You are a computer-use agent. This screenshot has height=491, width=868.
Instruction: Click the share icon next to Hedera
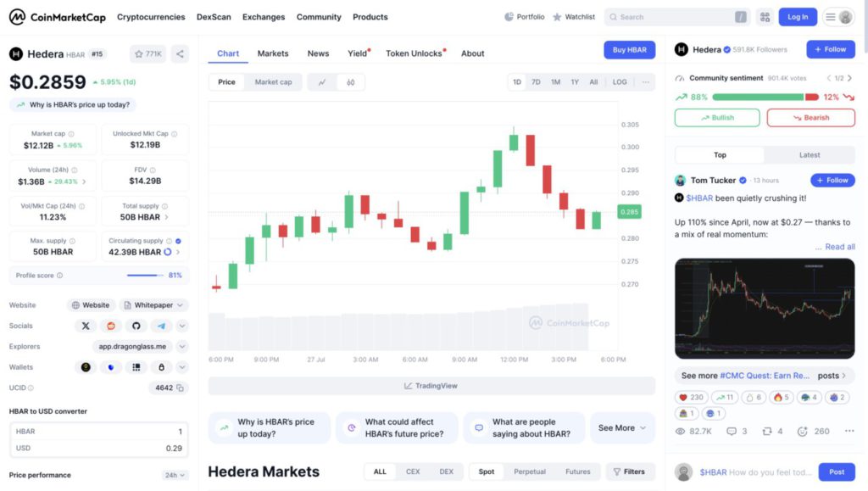(x=180, y=54)
